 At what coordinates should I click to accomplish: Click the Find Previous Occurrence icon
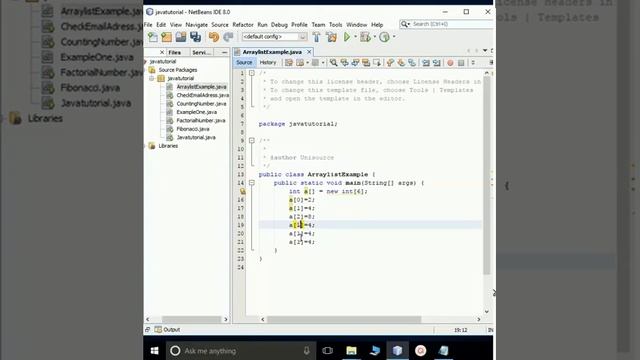[344, 62]
